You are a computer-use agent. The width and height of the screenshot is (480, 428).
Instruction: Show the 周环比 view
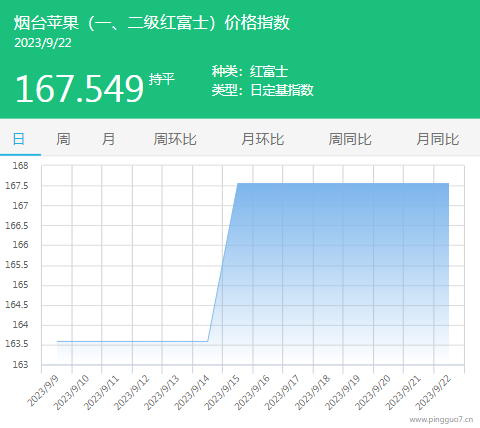pyautogui.click(x=175, y=139)
